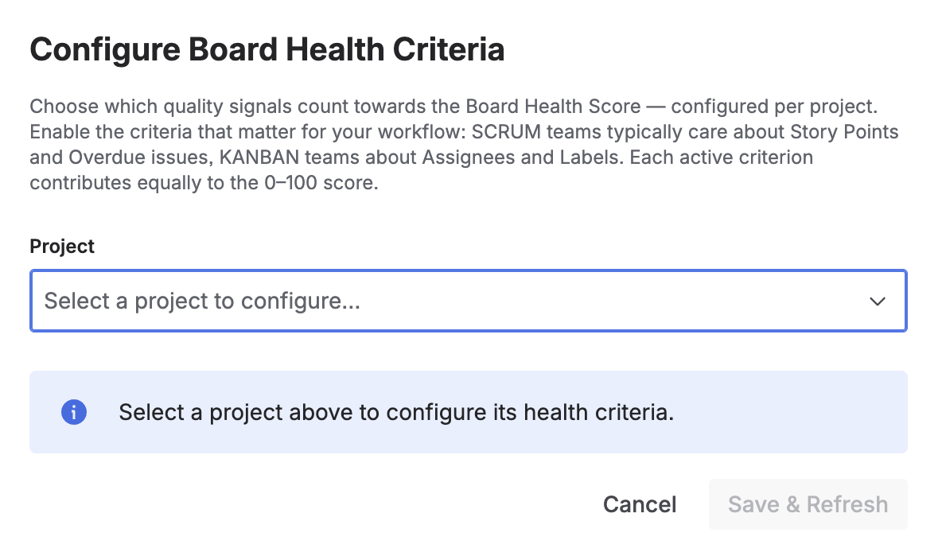This screenshot has width=942, height=560.
Task: Click the "Configure Board Health Criteria" heading
Action: [x=267, y=49]
